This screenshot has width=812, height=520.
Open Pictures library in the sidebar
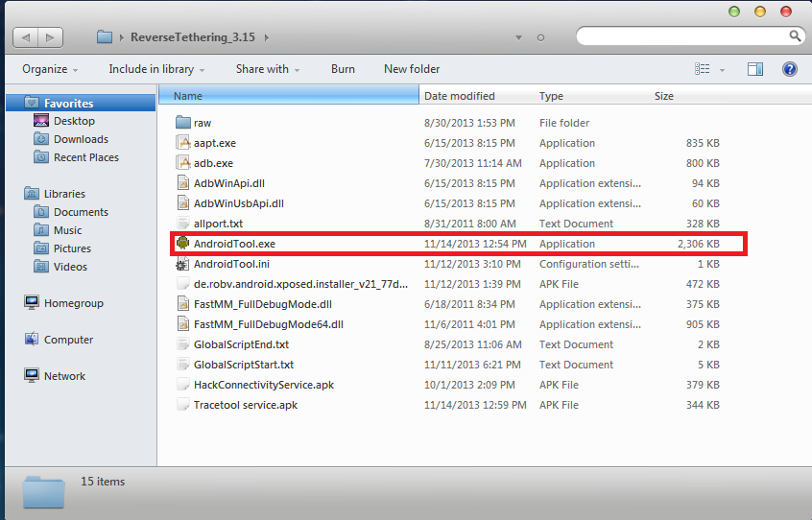pos(72,248)
